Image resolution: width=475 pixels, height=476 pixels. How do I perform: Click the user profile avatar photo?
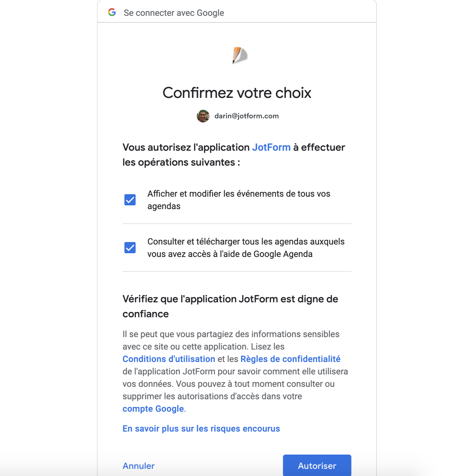(203, 116)
